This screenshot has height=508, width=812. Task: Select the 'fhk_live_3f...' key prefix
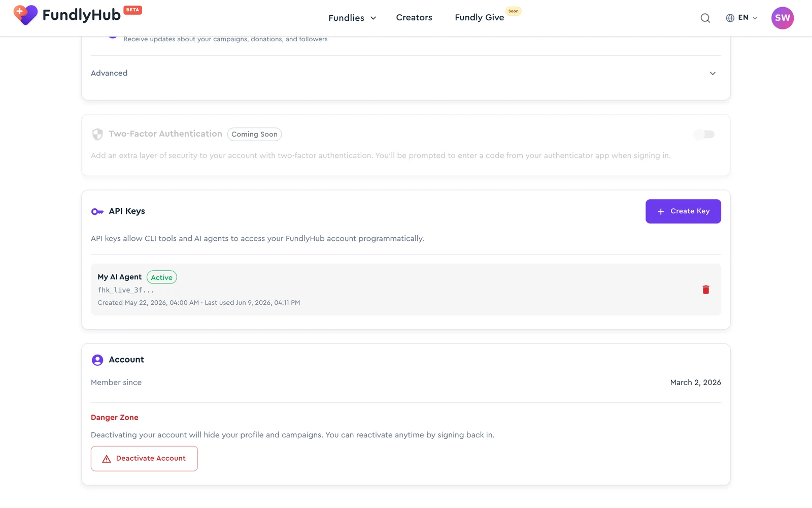click(x=126, y=290)
